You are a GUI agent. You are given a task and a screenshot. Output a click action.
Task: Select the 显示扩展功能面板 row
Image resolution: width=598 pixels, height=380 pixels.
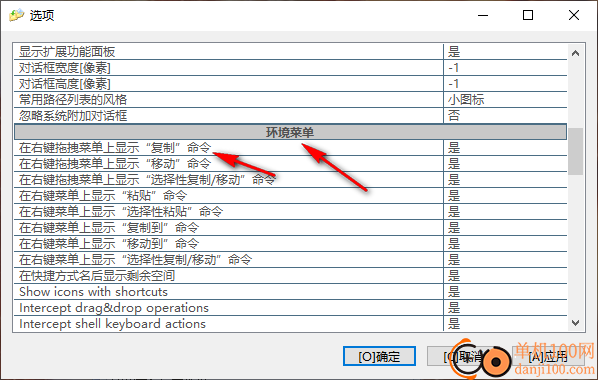click(290, 52)
